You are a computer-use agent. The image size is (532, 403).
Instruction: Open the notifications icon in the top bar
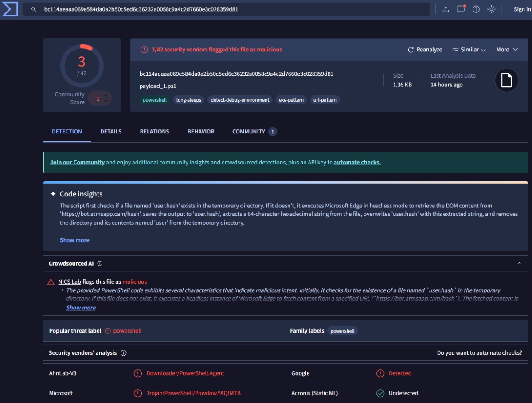461,9
